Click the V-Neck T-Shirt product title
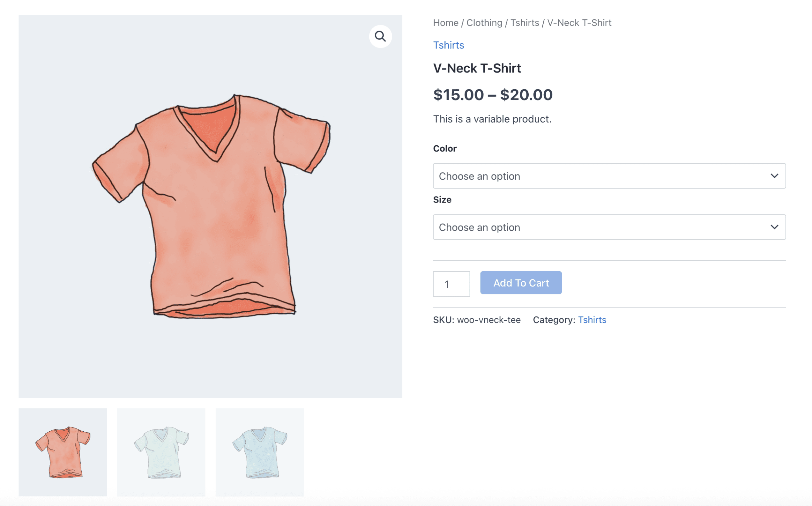Screen dimensions: 812x506 pos(477,68)
